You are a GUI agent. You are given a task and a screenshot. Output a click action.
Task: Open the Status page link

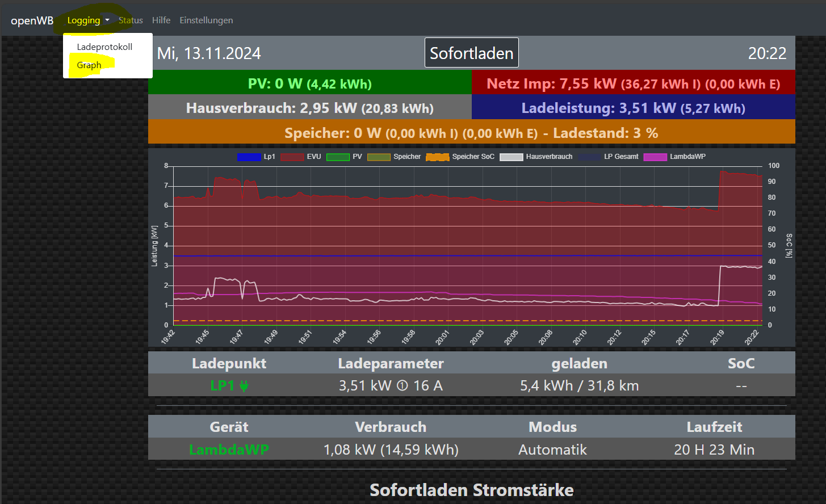[x=131, y=20]
